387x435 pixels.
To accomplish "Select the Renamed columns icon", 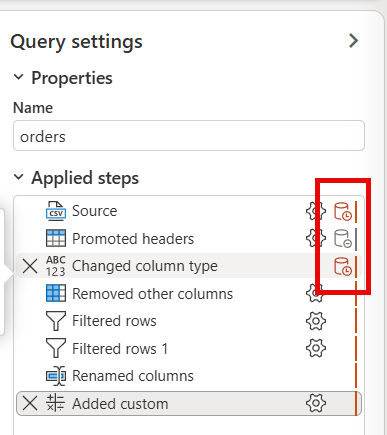I will pos(56,376).
